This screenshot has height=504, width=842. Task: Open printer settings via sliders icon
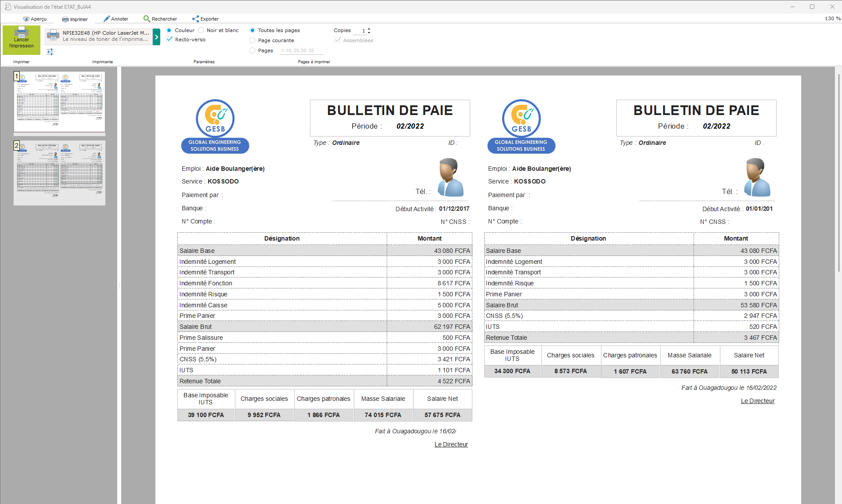tap(50, 51)
